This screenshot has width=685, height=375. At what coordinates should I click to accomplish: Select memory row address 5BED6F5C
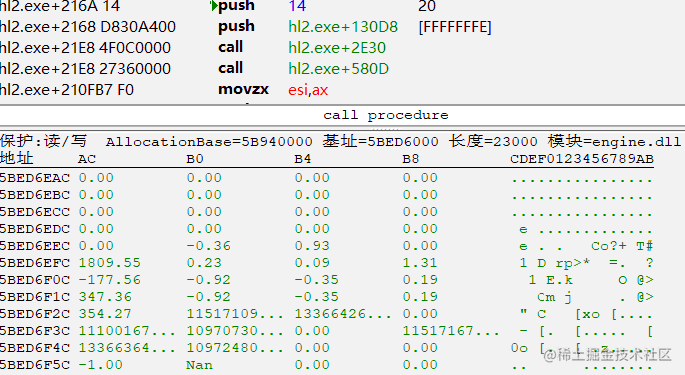click(35, 365)
